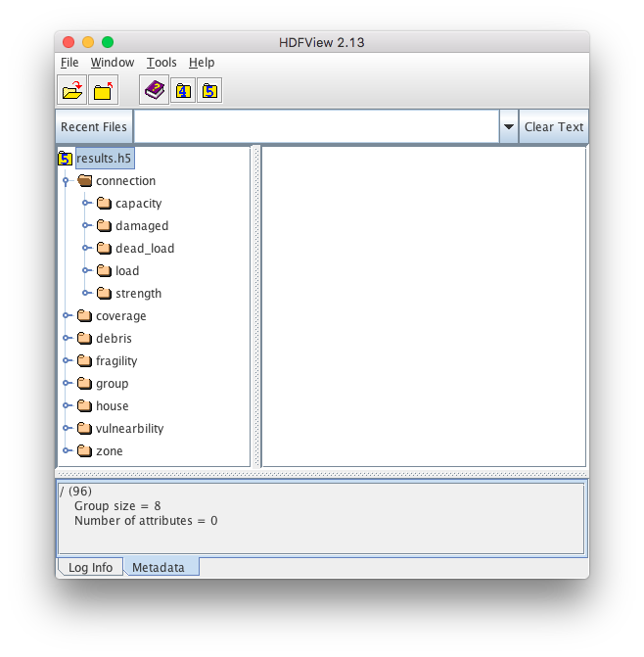
Task: Open the recent files dropdown arrow
Action: (x=509, y=126)
